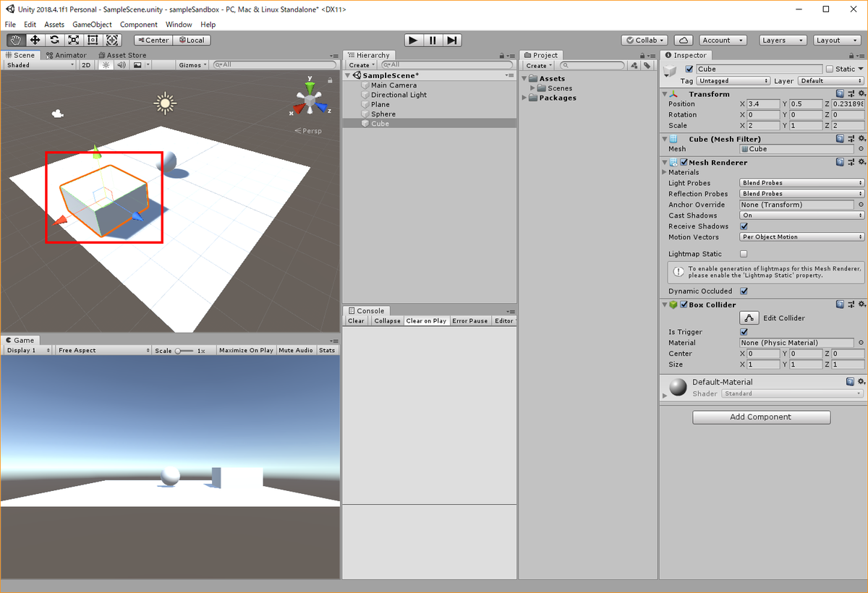This screenshot has width=868, height=593.
Task: Switch to the Asset Store tab
Action: (x=122, y=55)
